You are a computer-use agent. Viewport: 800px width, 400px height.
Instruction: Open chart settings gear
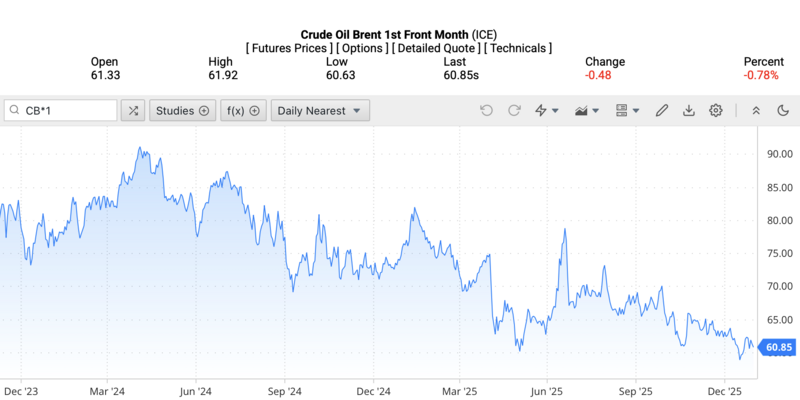(716, 110)
